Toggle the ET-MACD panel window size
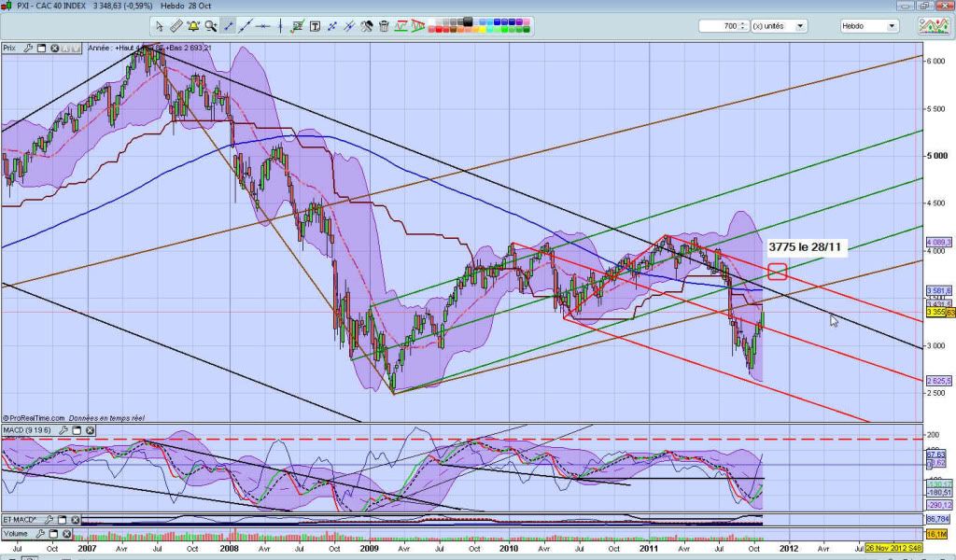Image resolution: width=956 pixels, height=560 pixels. [62, 519]
